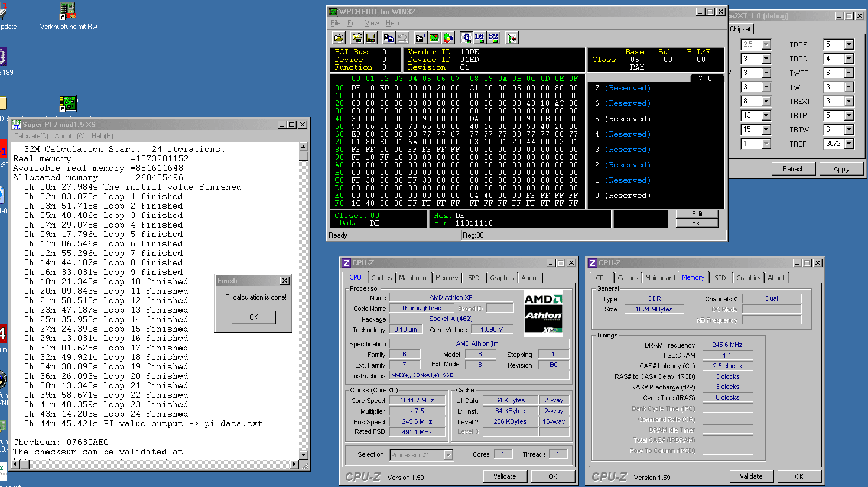Viewport: 868px width, 487px height.
Task: Click the properties notepad icon in WPCREDIT toolbar
Action: click(x=420, y=38)
